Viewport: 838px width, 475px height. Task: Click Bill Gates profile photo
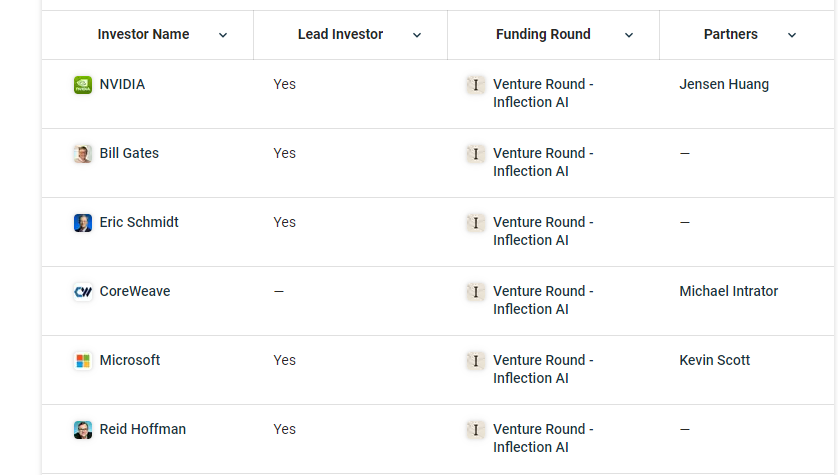click(x=83, y=154)
